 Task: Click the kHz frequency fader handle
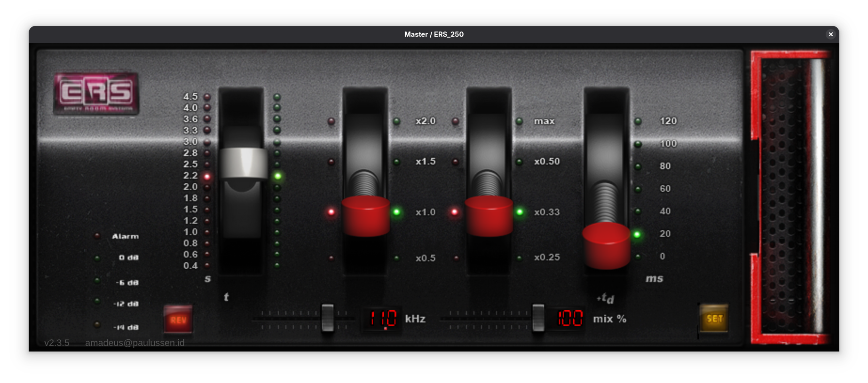pyautogui.click(x=328, y=318)
